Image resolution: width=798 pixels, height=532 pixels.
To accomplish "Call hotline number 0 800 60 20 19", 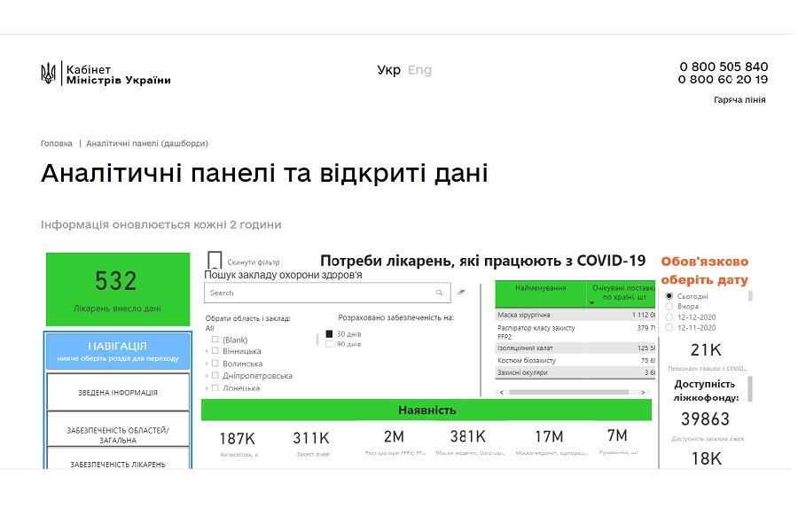I will click(x=723, y=80).
